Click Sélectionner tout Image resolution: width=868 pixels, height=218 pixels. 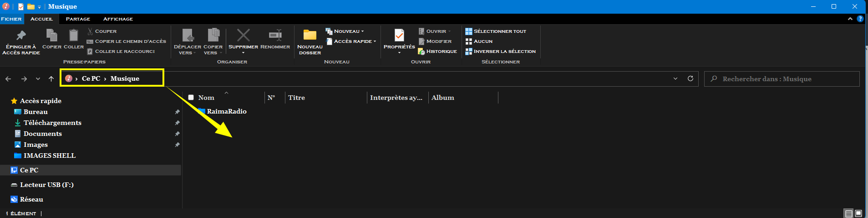(496, 31)
